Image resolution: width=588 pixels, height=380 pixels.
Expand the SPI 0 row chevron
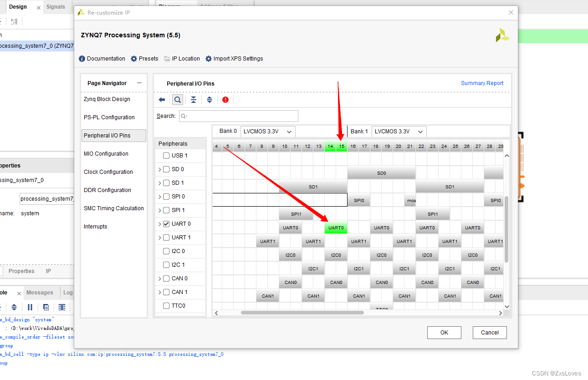coord(160,197)
